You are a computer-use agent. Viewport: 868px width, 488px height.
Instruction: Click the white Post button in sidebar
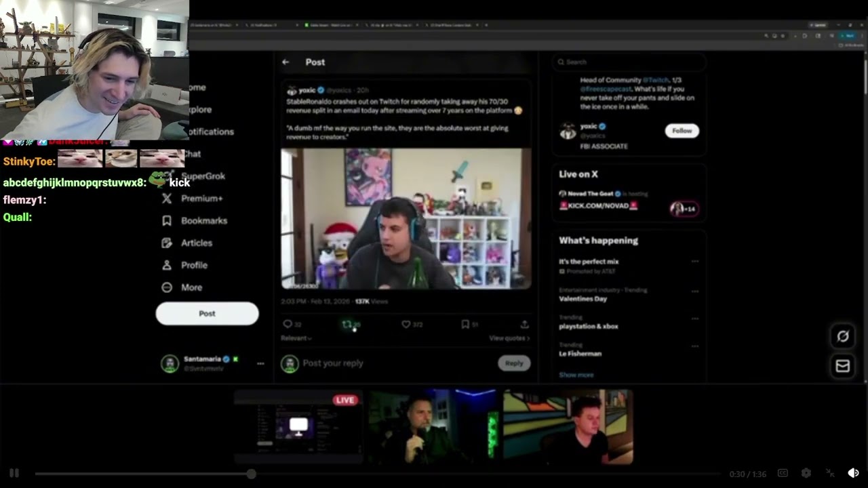tap(207, 313)
